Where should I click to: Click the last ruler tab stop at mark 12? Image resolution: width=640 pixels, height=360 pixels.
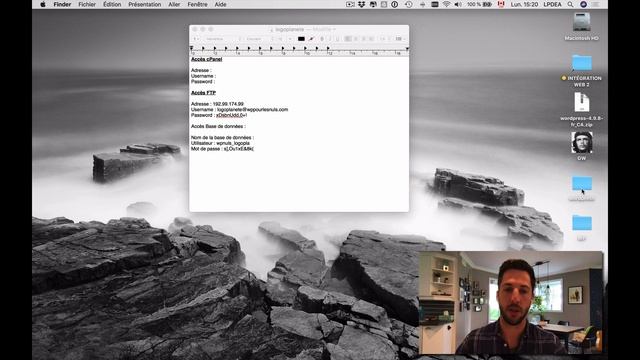click(328, 48)
